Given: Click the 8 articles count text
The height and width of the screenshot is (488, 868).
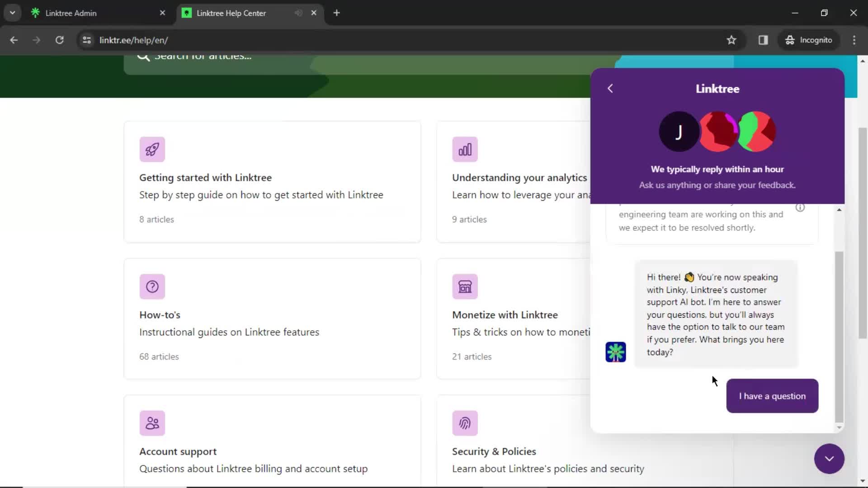Looking at the screenshot, I should point(156,219).
